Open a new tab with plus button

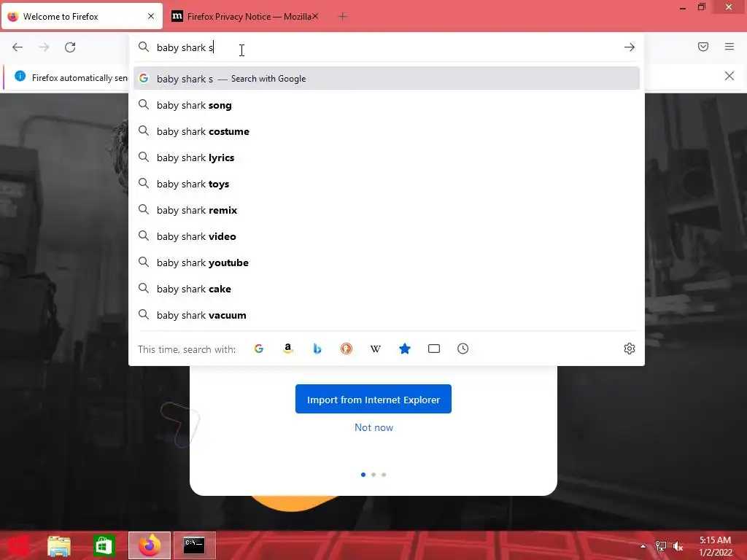342,17
